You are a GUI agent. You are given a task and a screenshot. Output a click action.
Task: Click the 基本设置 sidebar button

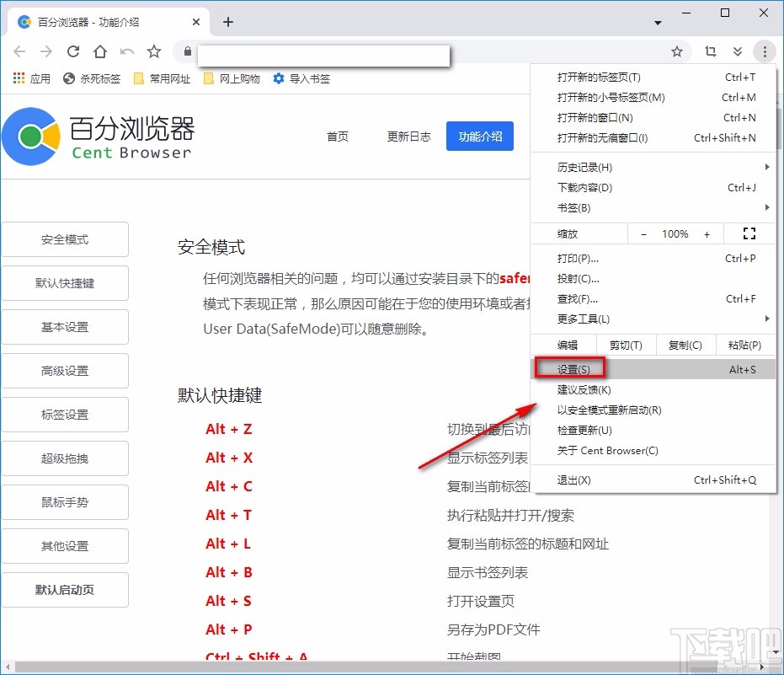[x=65, y=327]
